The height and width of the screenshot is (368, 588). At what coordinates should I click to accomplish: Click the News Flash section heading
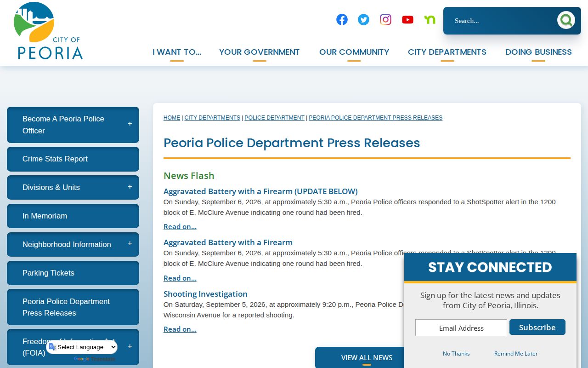pyautogui.click(x=189, y=176)
